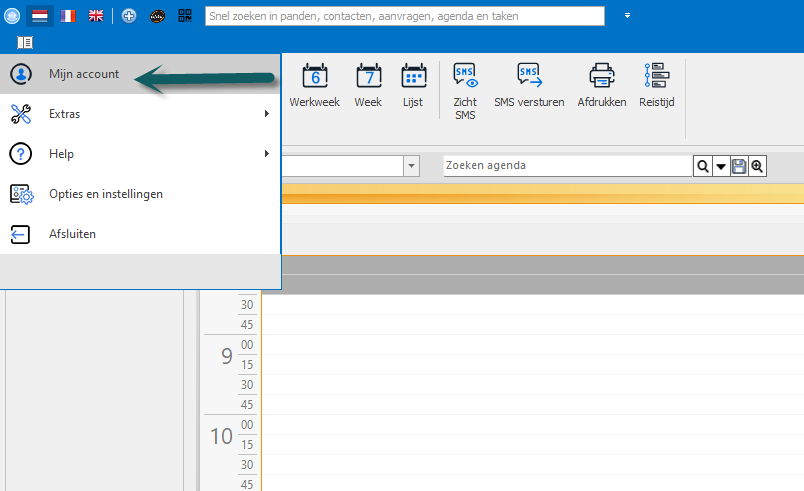
Task: Switch language to Dutch flag
Action: point(39,16)
